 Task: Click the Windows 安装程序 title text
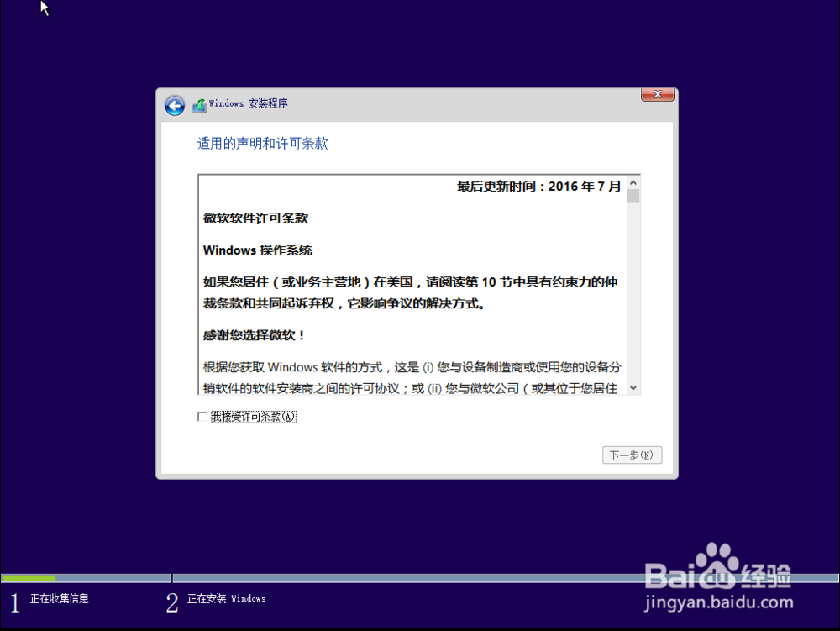248,103
